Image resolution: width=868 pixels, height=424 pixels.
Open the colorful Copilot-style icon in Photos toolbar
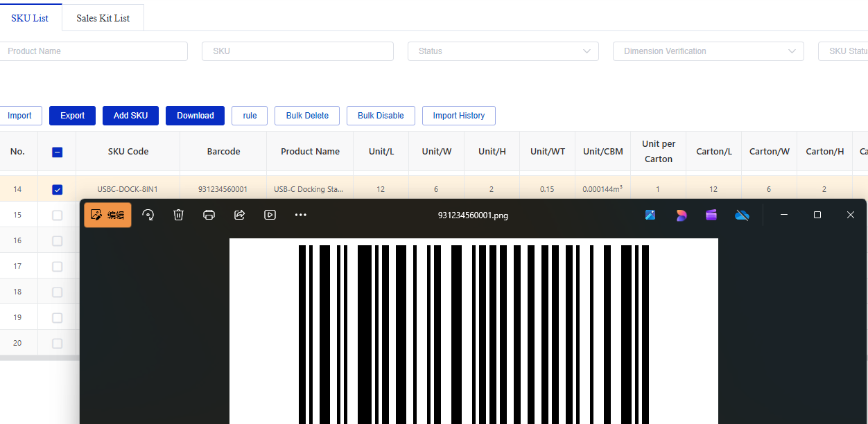pyautogui.click(x=681, y=215)
